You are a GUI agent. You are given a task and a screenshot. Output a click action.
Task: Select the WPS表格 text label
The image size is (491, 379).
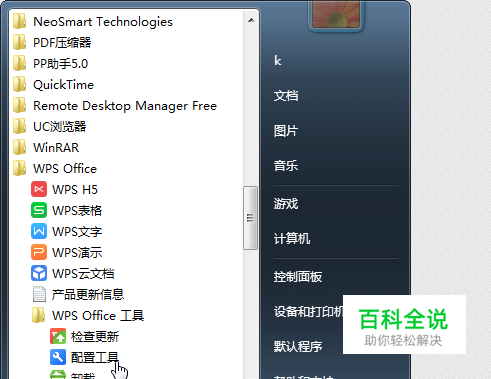77,211
